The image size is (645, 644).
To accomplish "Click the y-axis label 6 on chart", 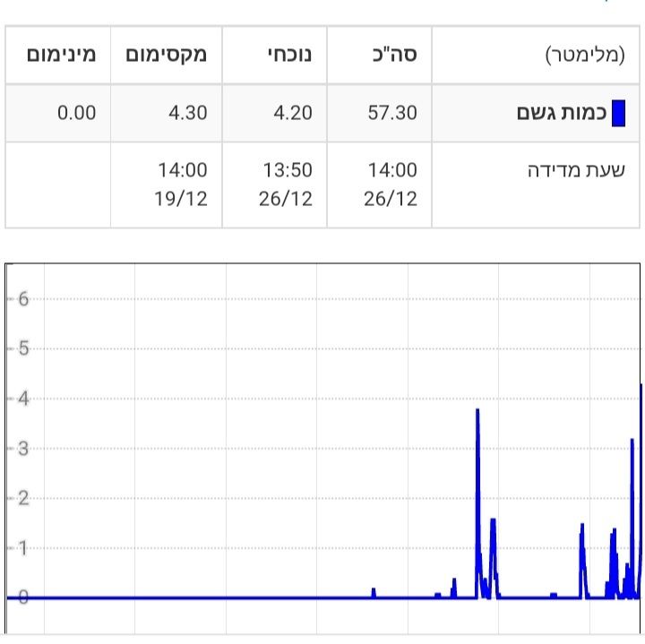I will coord(23,299).
